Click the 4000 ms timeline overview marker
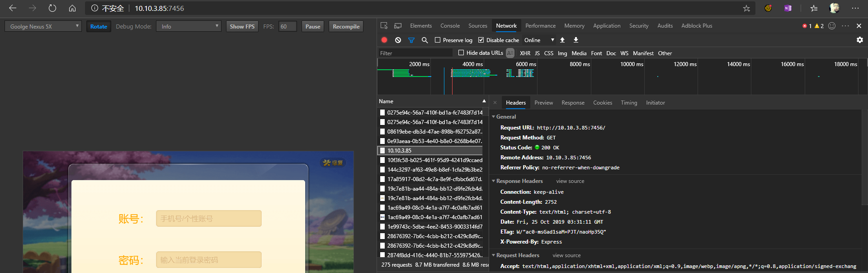This screenshot has width=868, height=273. click(472, 64)
